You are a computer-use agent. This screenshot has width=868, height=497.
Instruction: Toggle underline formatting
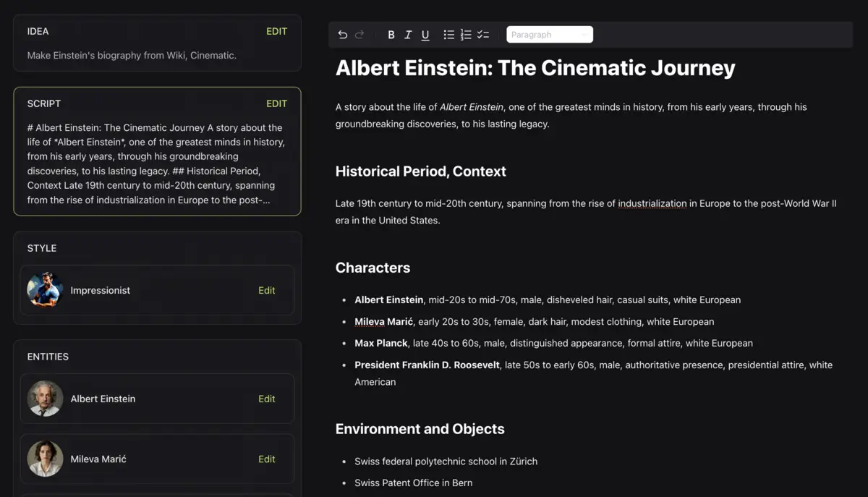[425, 35]
